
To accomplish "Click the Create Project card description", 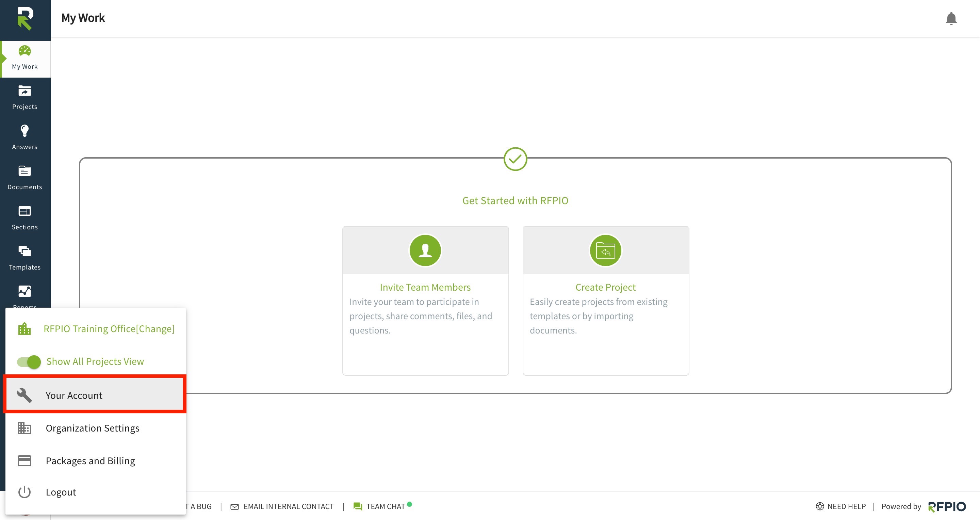I will (x=599, y=316).
